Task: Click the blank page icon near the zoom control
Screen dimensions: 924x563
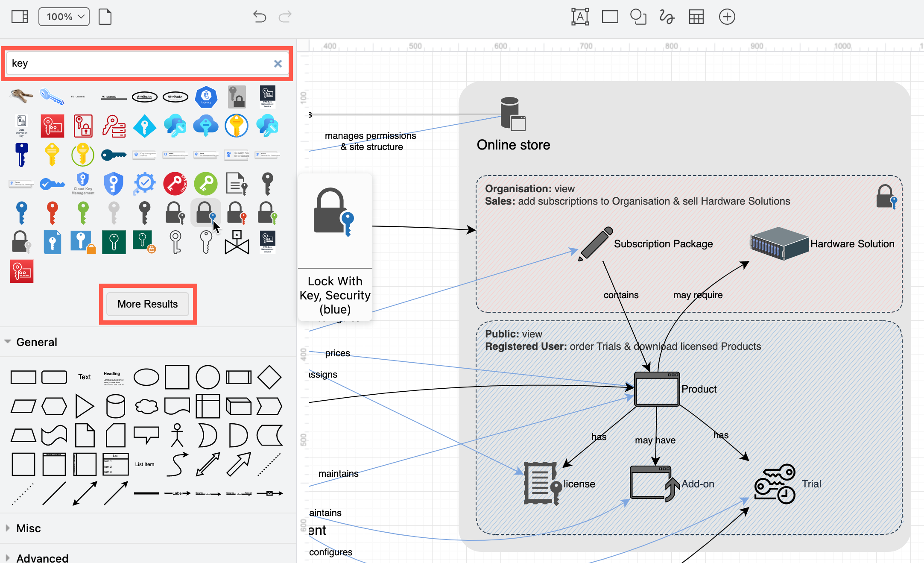Action: [x=105, y=16]
